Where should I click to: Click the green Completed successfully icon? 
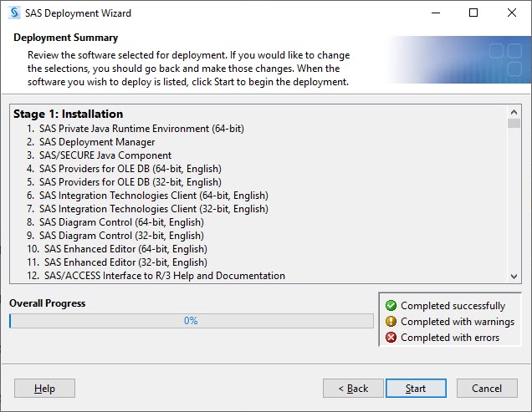coord(391,306)
